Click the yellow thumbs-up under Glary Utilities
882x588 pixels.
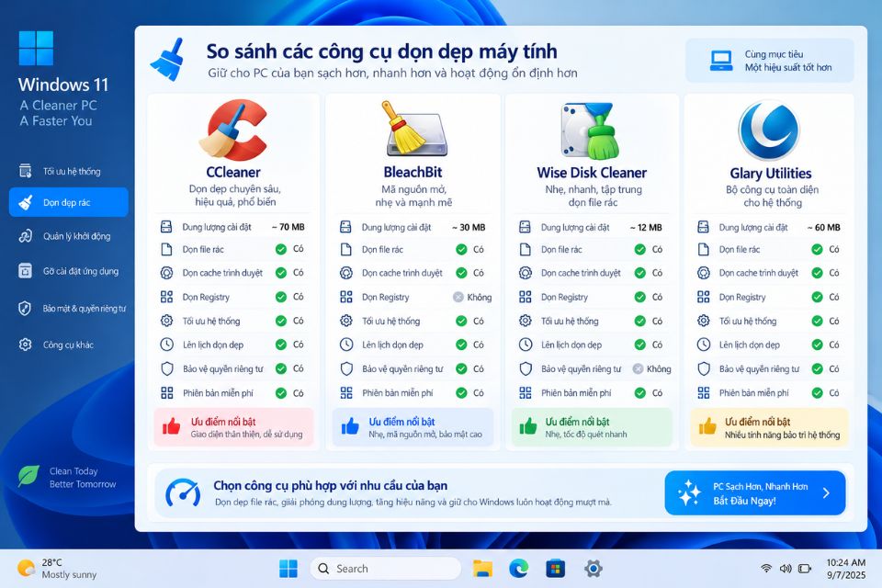[707, 426]
